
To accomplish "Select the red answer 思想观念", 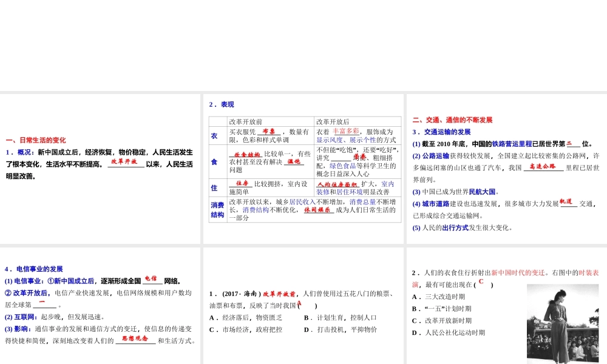I will (x=135, y=339).
